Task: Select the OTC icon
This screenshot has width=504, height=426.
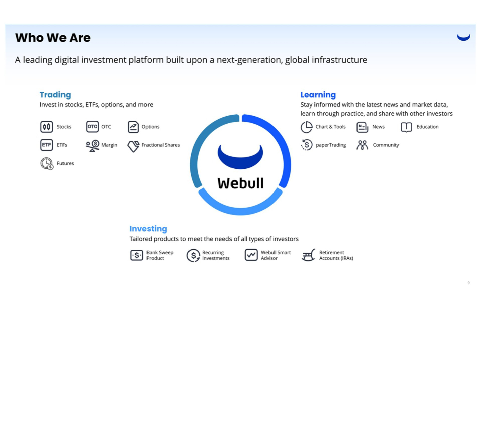Action: [92, 127]
